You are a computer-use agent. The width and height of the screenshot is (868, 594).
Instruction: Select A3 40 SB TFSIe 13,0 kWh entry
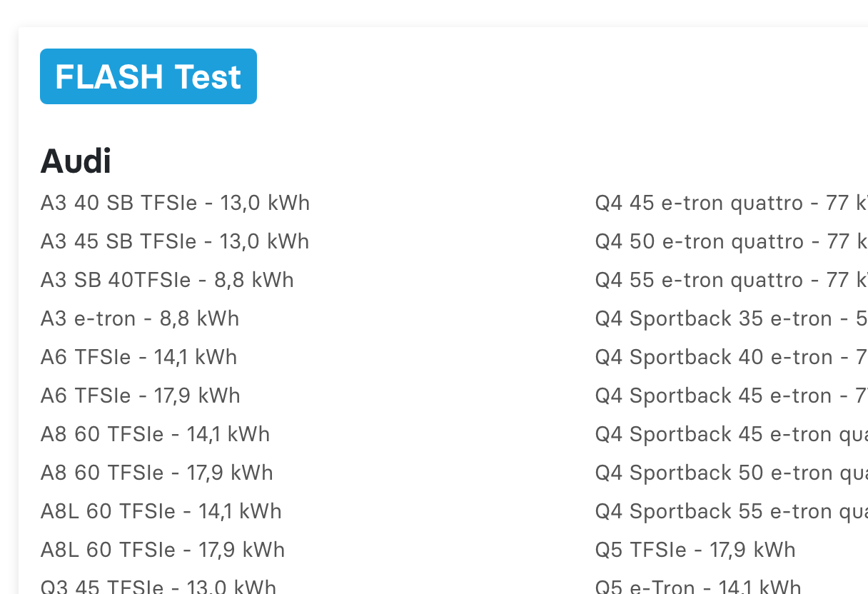(x=175, y=203)
